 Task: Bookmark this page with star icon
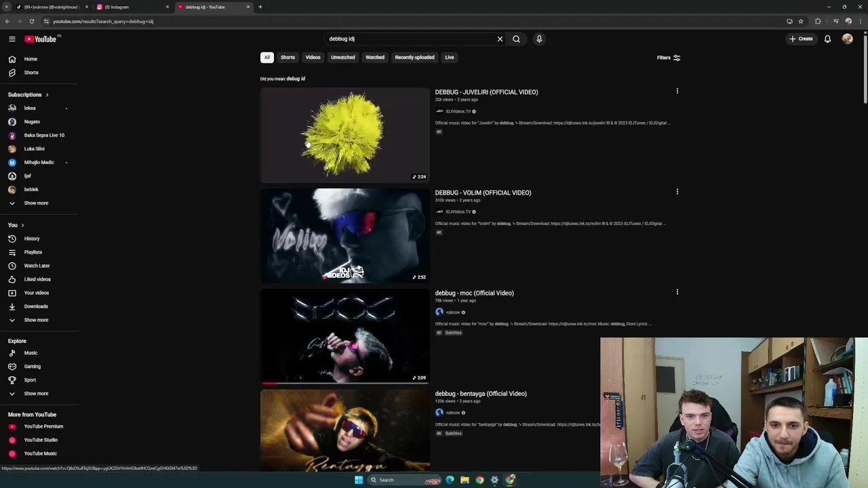(801, 21)
